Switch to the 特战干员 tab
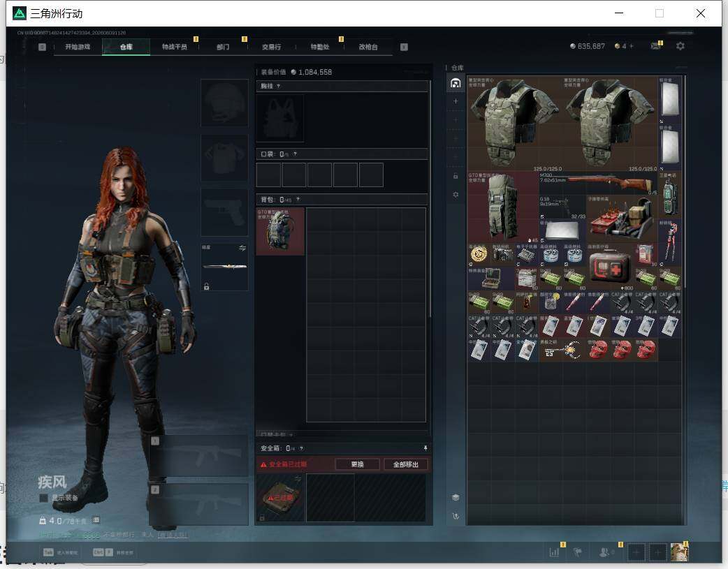 click(x=175, y=47)
